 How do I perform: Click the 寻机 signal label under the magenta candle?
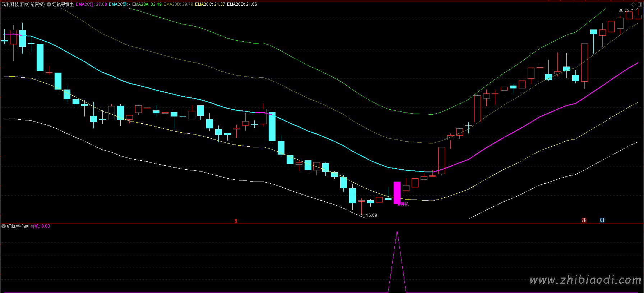point(404,204)
